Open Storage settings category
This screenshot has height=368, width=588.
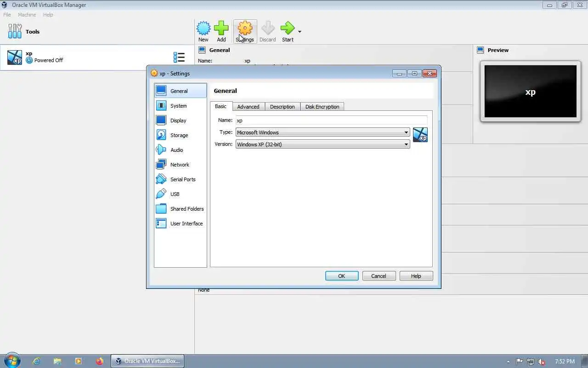[181, 135]
